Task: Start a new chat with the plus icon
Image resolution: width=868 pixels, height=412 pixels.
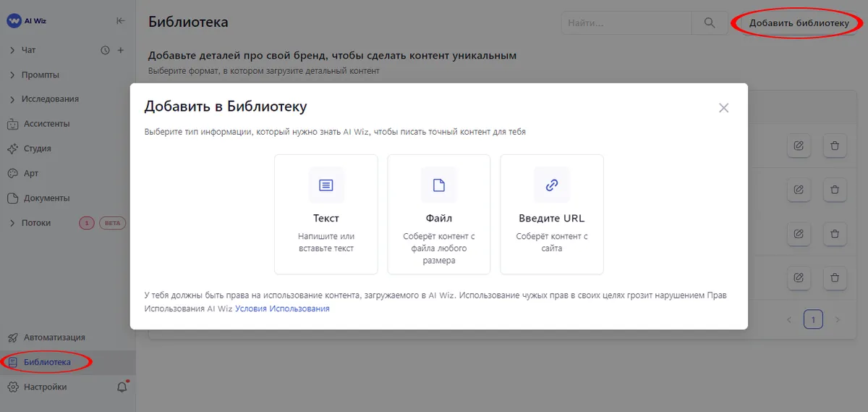Action: click(121, 50)
